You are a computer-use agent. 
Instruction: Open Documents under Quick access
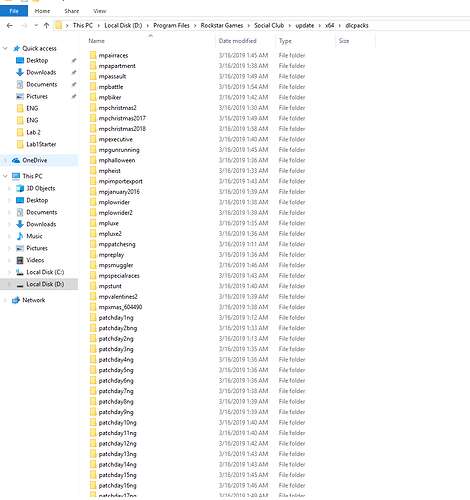click(x=42, y=84)
